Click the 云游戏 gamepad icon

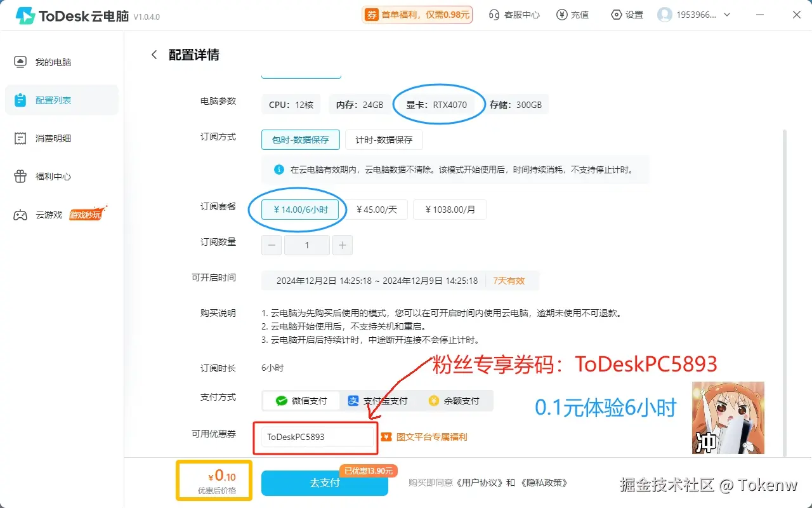click(20, 215)
